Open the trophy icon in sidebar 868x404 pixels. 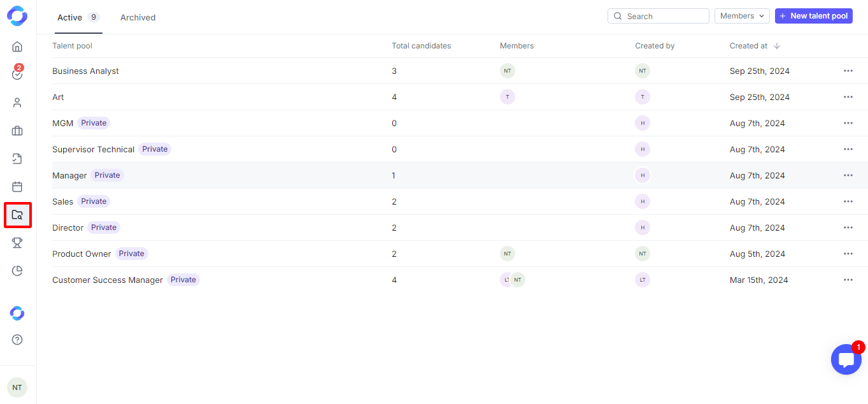point(17,243)
